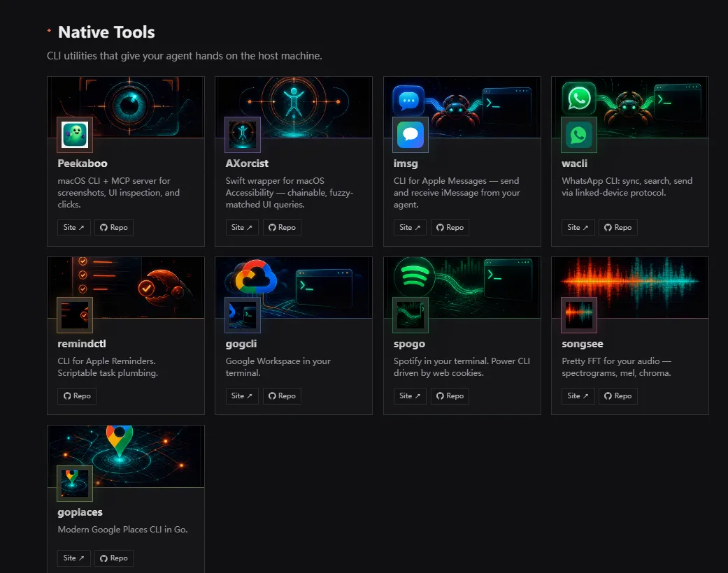Screen dimensions: 728x573
Task: Click the 'CLI utilities that give your agent' subtitle
Action: click(x=185, y=56)
